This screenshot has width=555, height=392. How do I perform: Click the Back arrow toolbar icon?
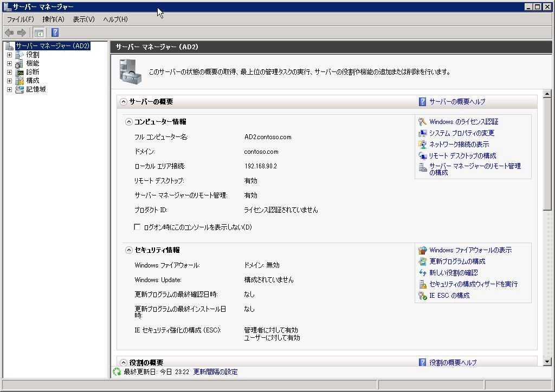click(x=9, y=33)
